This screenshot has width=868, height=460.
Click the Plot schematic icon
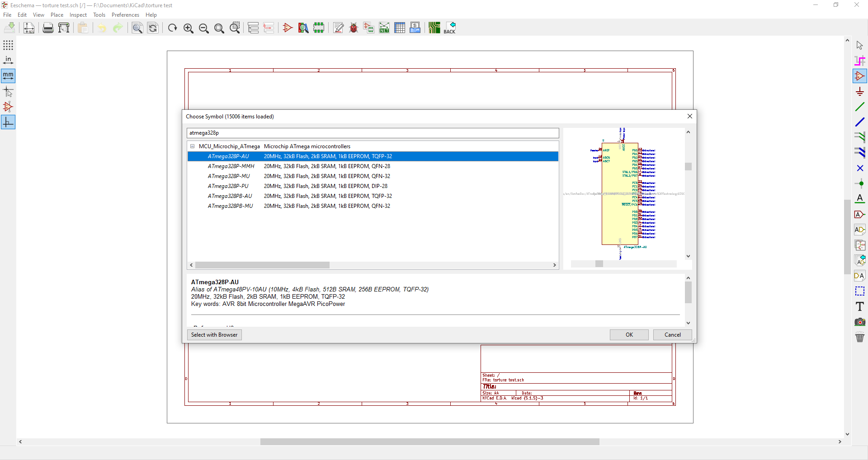64,28
